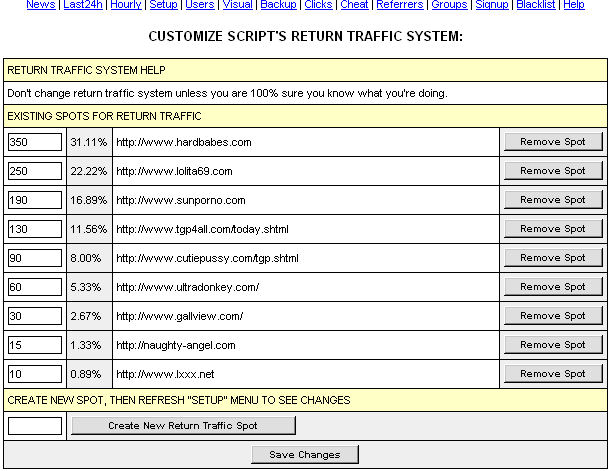The width and height of the screenshot is (612, 471).
Task: Open the Hourly stats link
Action: (126, 4)
